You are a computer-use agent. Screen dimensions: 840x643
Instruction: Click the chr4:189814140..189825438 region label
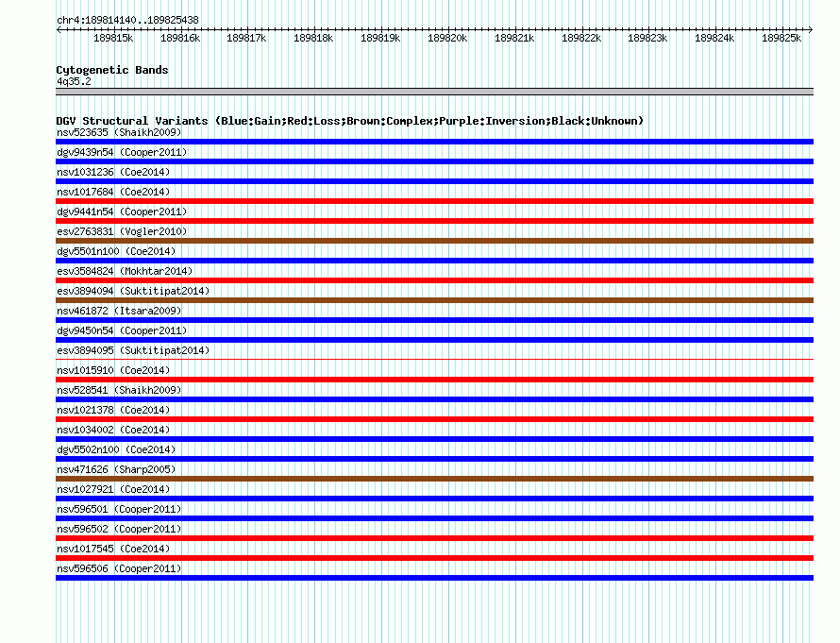coord(127,21)
